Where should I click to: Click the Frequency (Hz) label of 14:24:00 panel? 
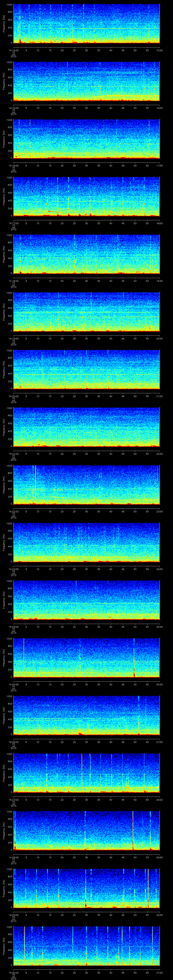(x=4, y=600)
